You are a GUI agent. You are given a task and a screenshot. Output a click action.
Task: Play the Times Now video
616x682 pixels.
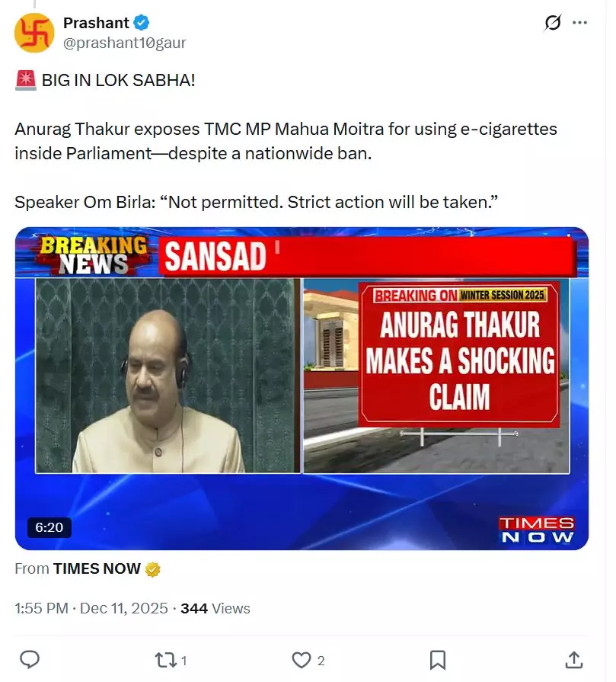pyautogui.click(x=302, y=389)
